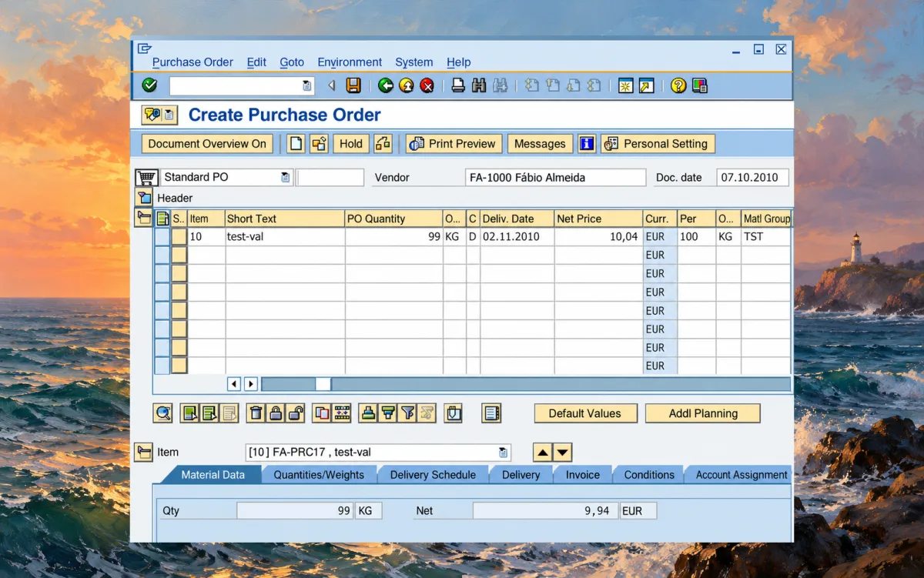This screenshot has width=924, height=578.
Task: Click the Print icon in the toolbar
Action: tap(458, 85)
